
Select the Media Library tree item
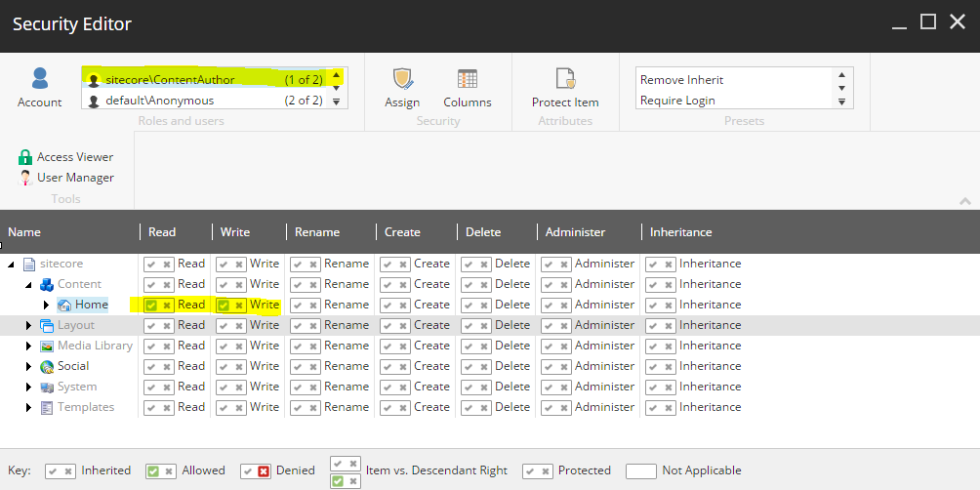pos(95,346)
